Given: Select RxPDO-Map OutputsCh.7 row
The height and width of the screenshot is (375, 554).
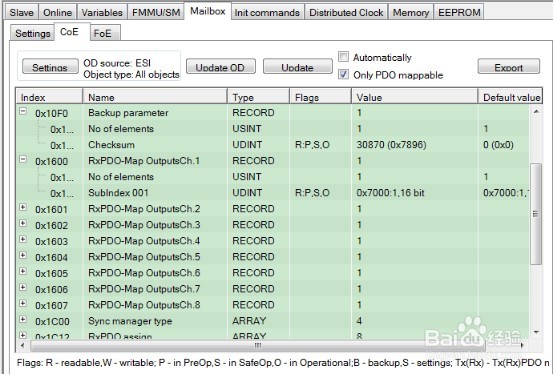Looking at the screenshot, I should coord(273,289).
